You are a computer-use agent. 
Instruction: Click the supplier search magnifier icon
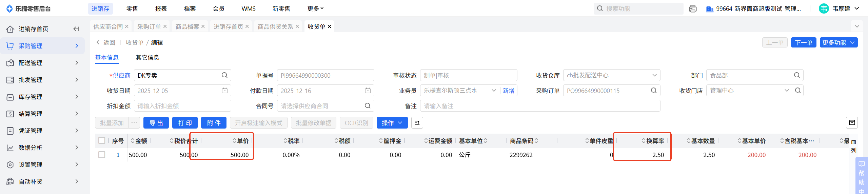pyautogui.click(x=224, y=75)
